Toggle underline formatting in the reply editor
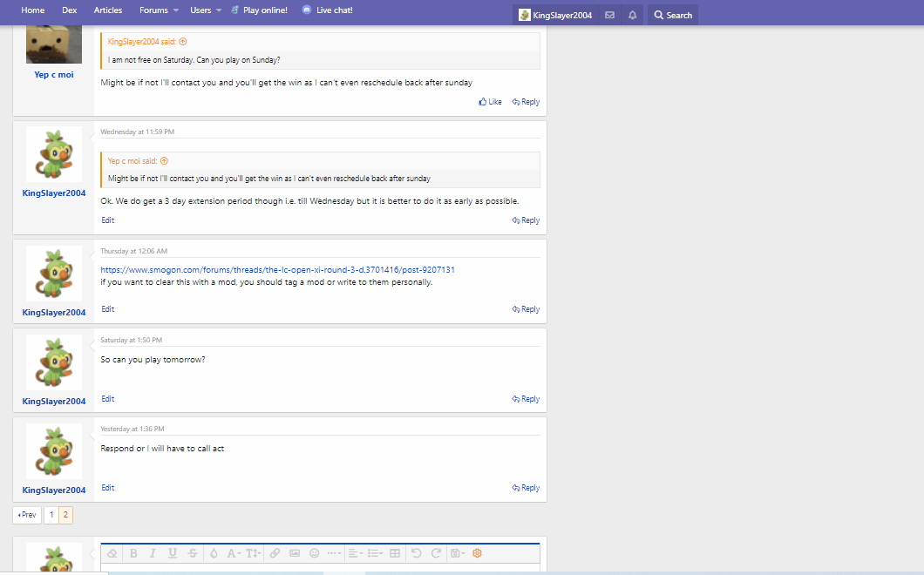This screenshot has height=575, width=924. pyautogui.click(x=173, y=553)
